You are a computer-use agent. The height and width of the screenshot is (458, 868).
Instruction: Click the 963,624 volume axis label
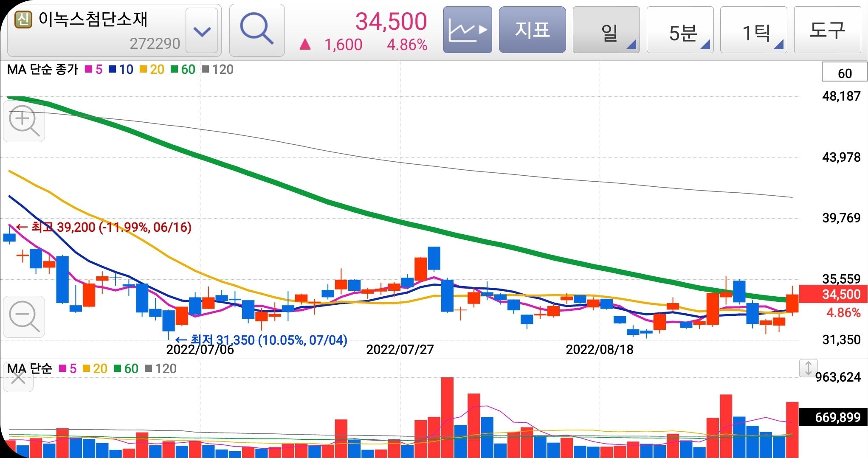[838, 377]
